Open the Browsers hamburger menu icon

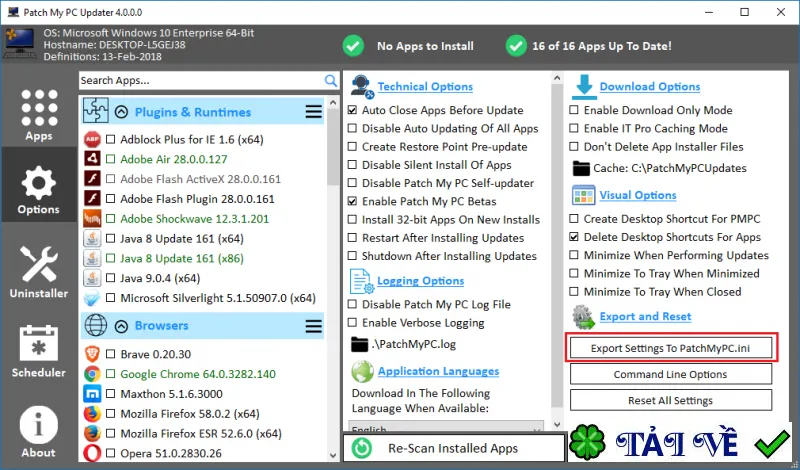313,326
